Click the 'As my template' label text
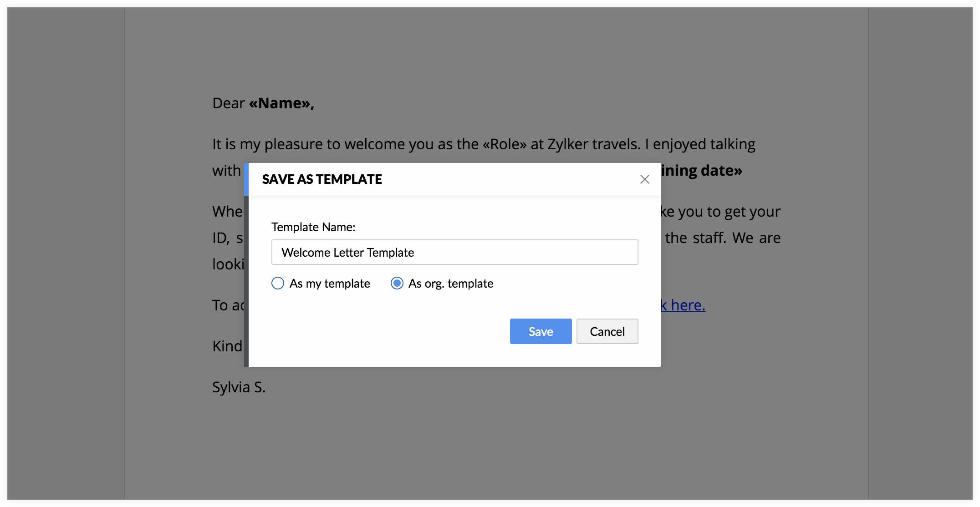980x507 pixels. (x=330, y=284)
